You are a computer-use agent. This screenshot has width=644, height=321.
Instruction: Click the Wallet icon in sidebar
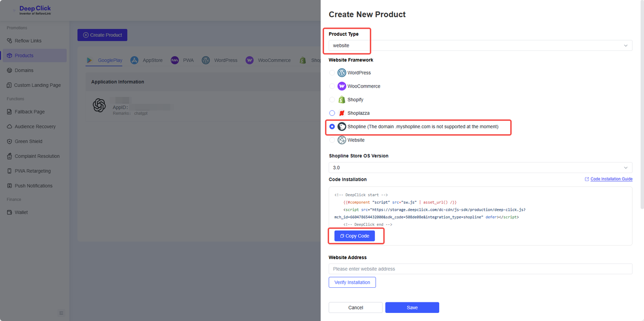[10, 212]
